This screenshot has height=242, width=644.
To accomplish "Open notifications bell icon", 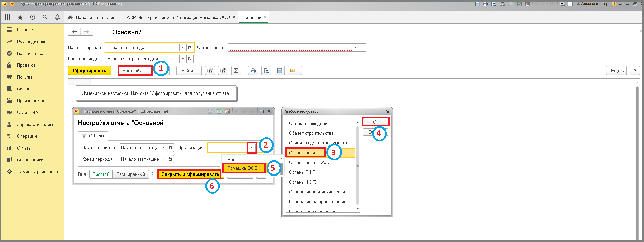I will coord(57,17).
